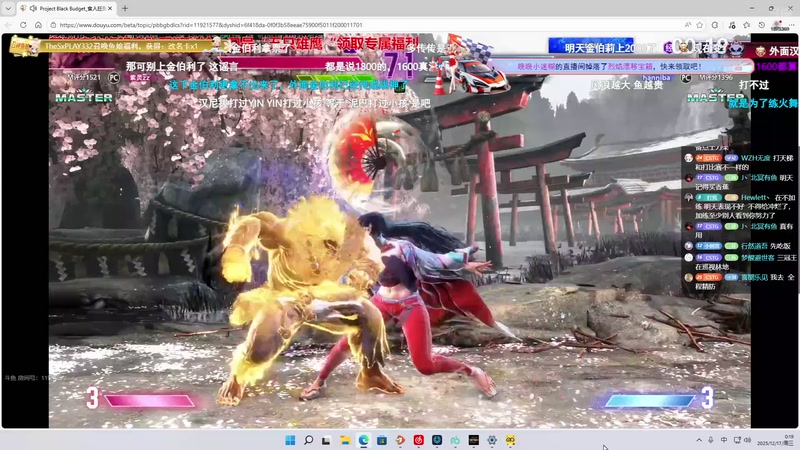Click the chat message by WZH无敌

coord(740,162)
